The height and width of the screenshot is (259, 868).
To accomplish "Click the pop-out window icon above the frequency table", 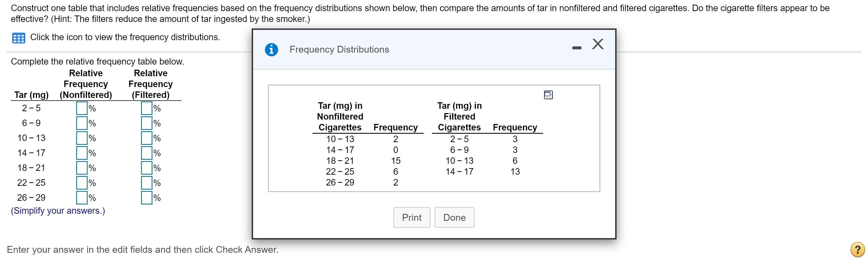I will 548,95.
